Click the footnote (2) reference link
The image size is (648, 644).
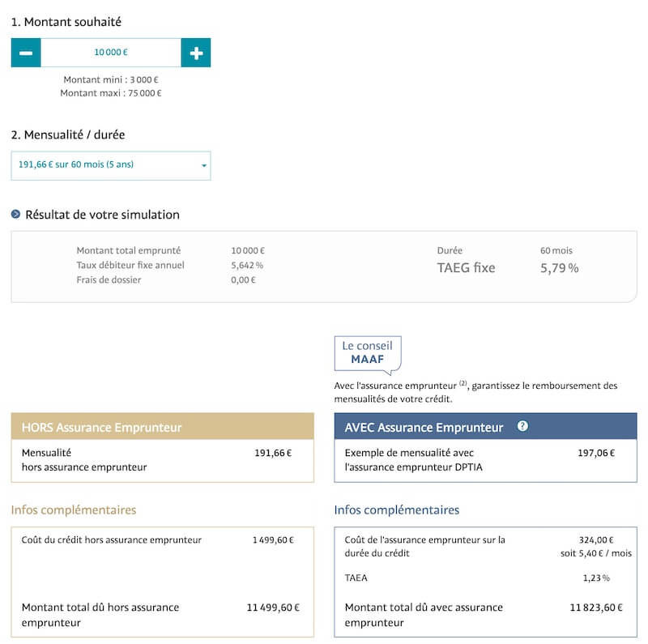[463, 383]
